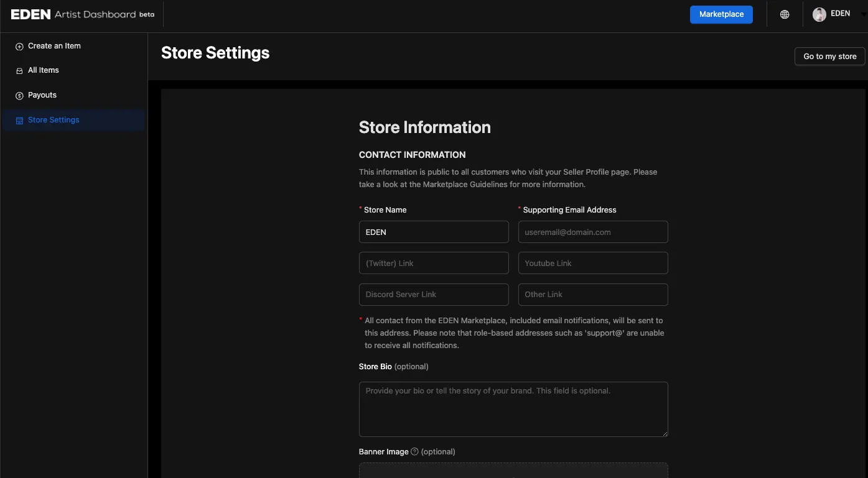Open the EDEN account menu by username
This screenshot has width=868, height=478.
tap(840, 14)
